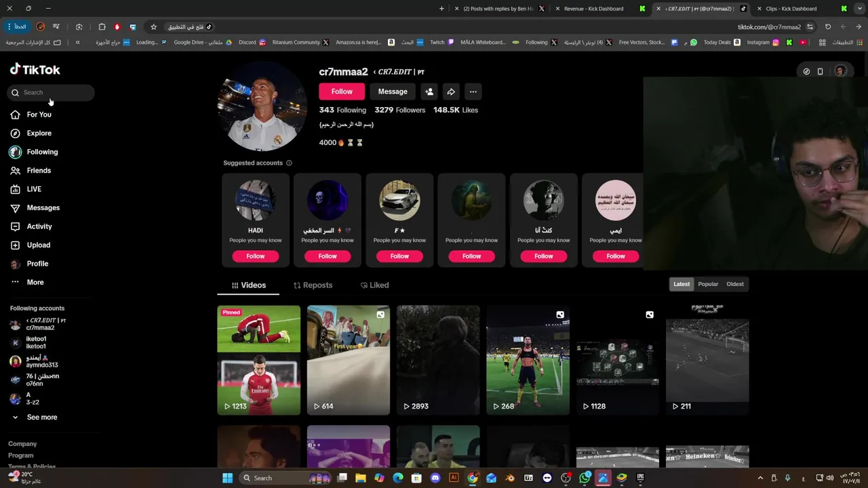Open a new browser tab
Image resolution: width=868 pixels, height=488 pixels.
pyautogui.click(x=441, y=9)
